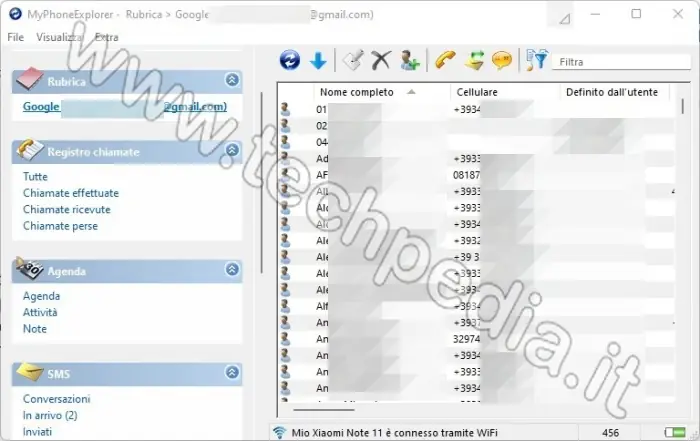Select the contact row starting with Ad
Viewport: 700px width, 441px height.
[477, 158]
